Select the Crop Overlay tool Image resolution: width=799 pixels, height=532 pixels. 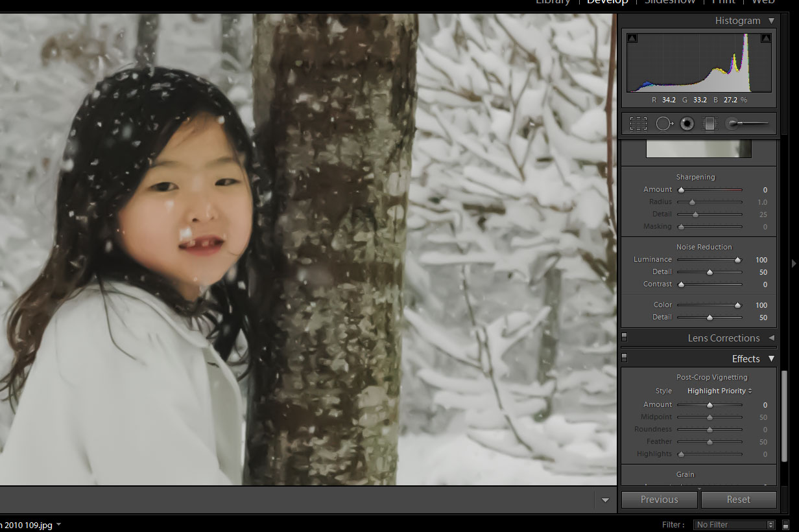click(x=638, y=123)
